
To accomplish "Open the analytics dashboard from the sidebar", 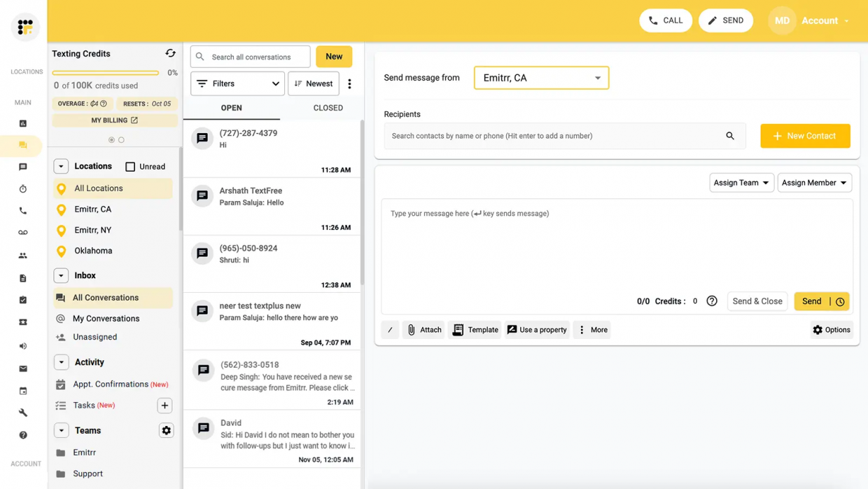I will [23, 123].
